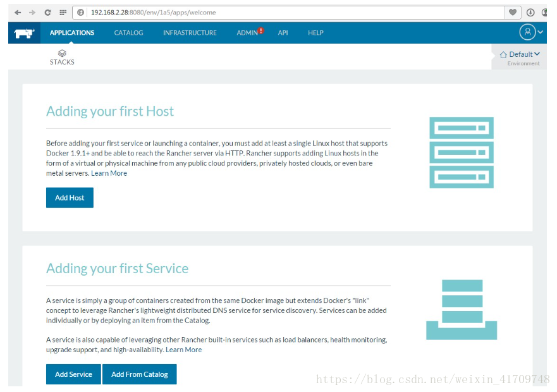
Task: Expand the user account dropdown arrow
Action: click(541, 32)
